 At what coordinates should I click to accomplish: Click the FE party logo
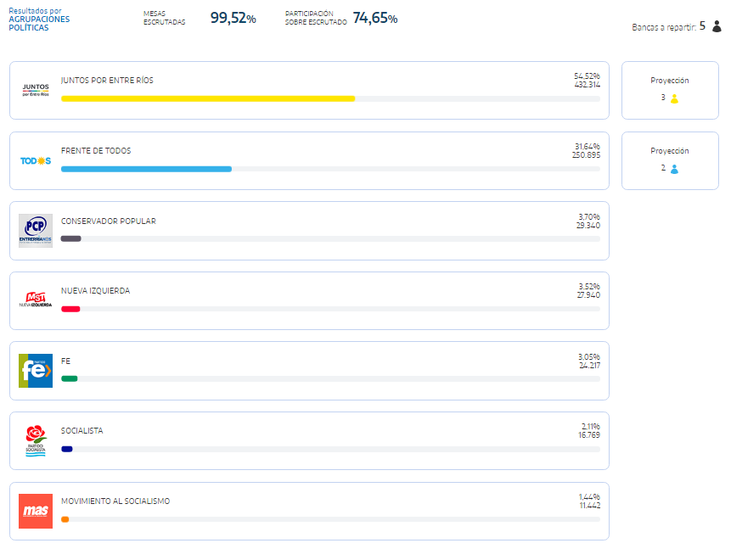tap(36, 371)
